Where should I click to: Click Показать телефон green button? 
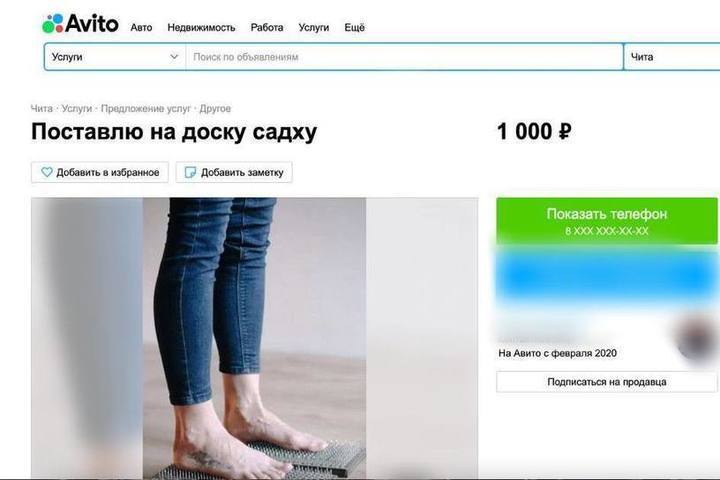pos(607,221)
